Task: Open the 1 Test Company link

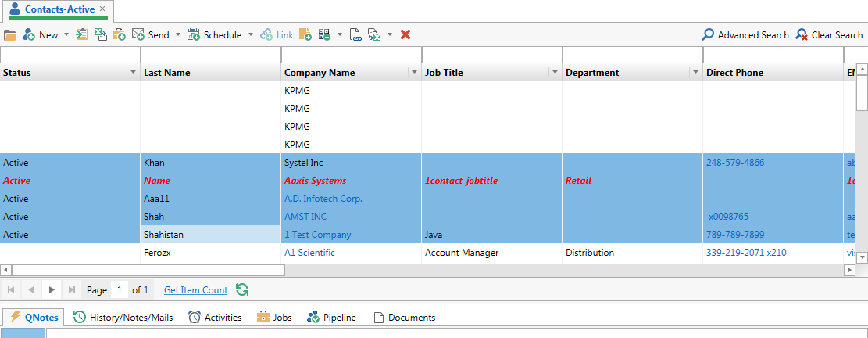Action: [318, 235]
